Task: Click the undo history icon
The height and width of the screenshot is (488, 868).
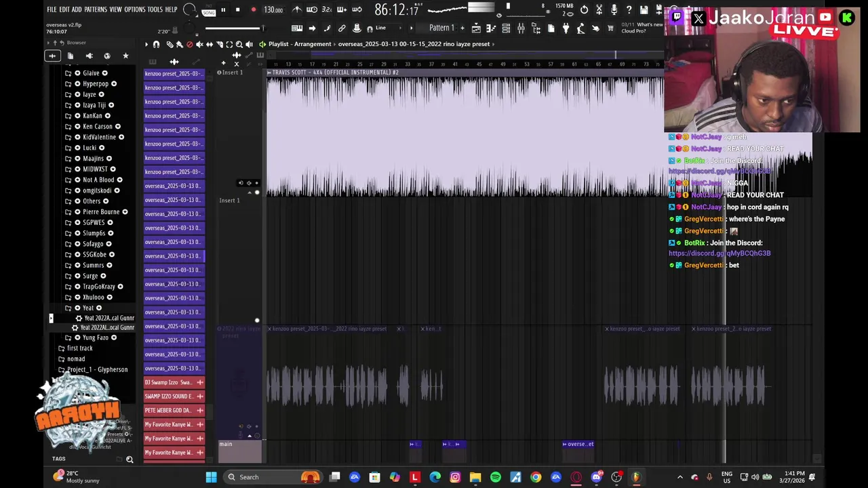Action: point(584,9)
